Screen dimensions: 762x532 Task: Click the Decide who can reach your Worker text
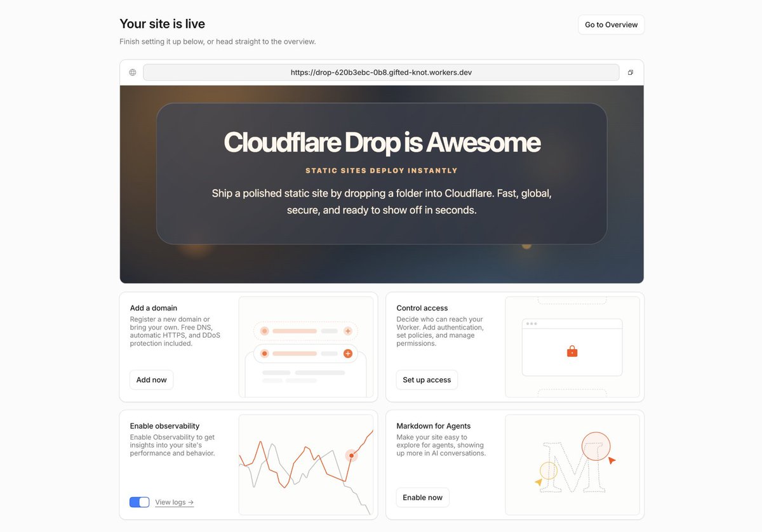440,331
